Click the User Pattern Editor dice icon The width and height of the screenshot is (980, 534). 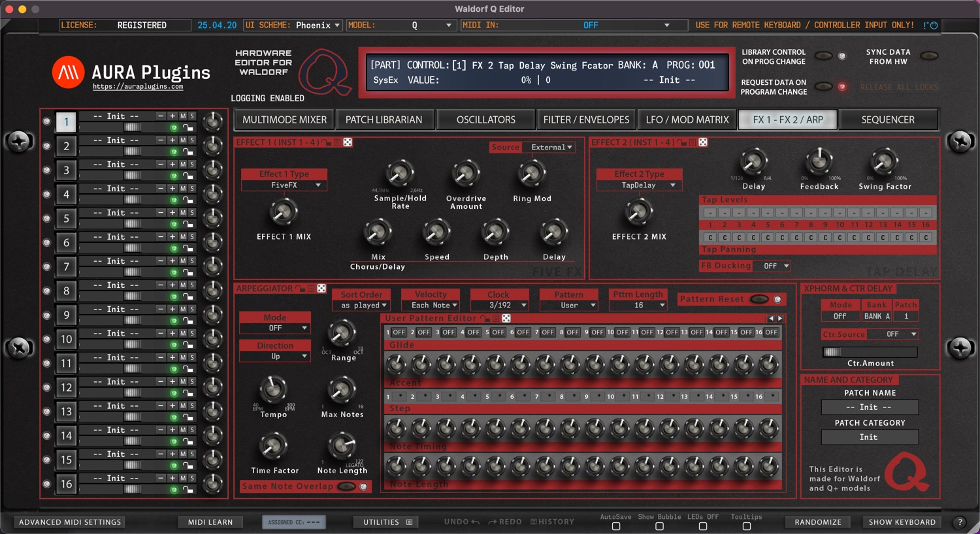tap(506, 319)
